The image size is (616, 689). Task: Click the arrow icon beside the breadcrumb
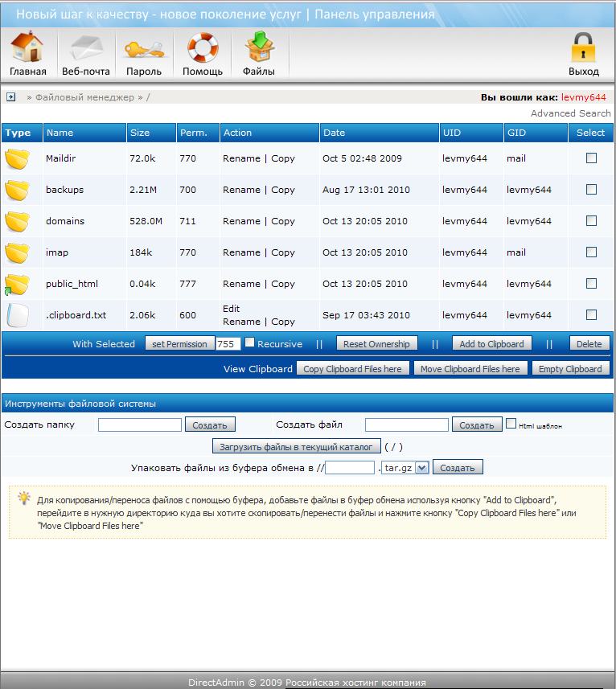(x=11, y=97)
